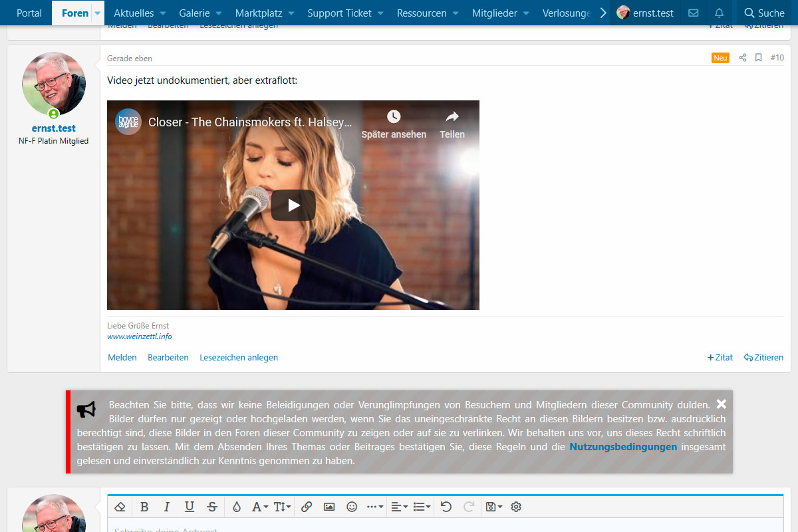Toggle strikethrough formatting in the editor
Screen dimensions: 798x532
coord(212,507)
